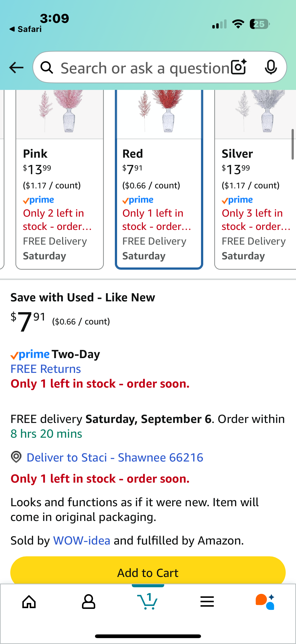Image resolution: width=296 pixels, height=644 pixels.
Task: Tap the back arrow beside search bar
Action: [x=16, y=68]
